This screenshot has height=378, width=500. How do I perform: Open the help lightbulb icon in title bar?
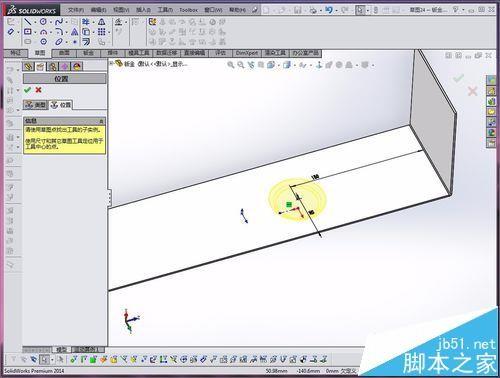click(x=455, y=10)
